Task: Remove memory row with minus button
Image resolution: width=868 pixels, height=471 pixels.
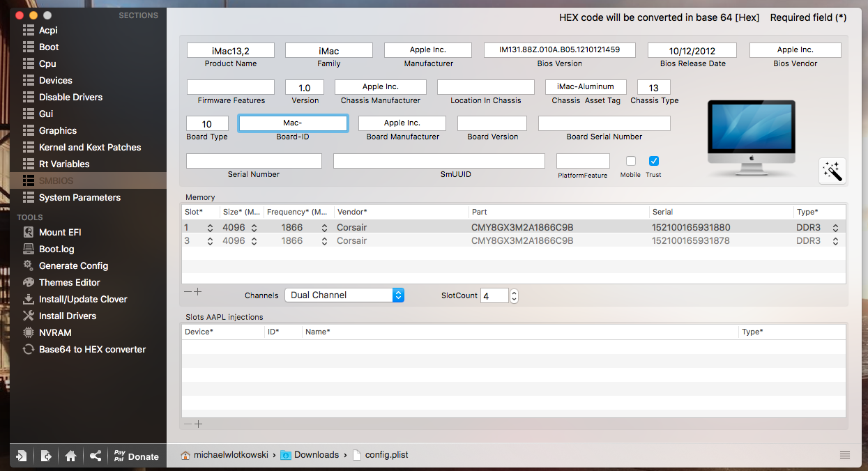Action: click(187, 292)
